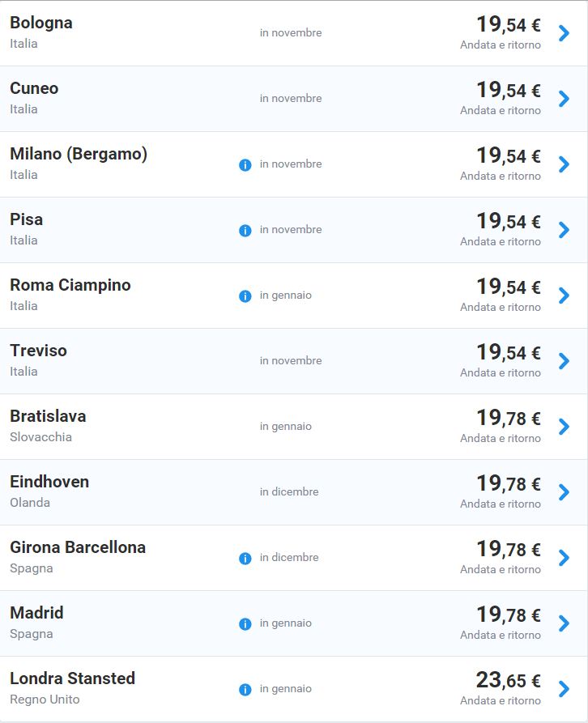
Task: Click 19,78 € price for Bratislava
Action: (x=508, y=418)
